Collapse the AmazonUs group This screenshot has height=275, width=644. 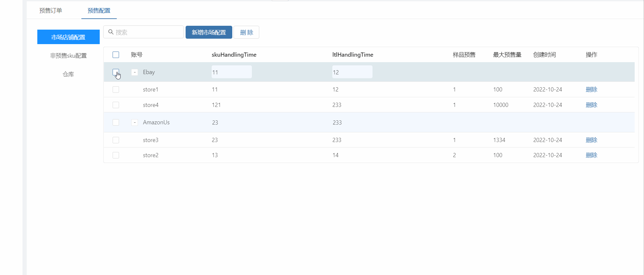pos(135,122)
